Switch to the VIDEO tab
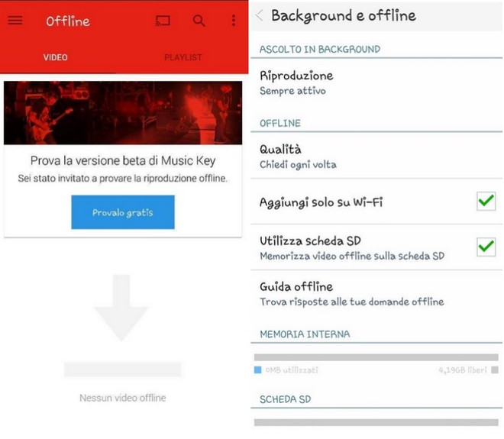 pos(56,57)
